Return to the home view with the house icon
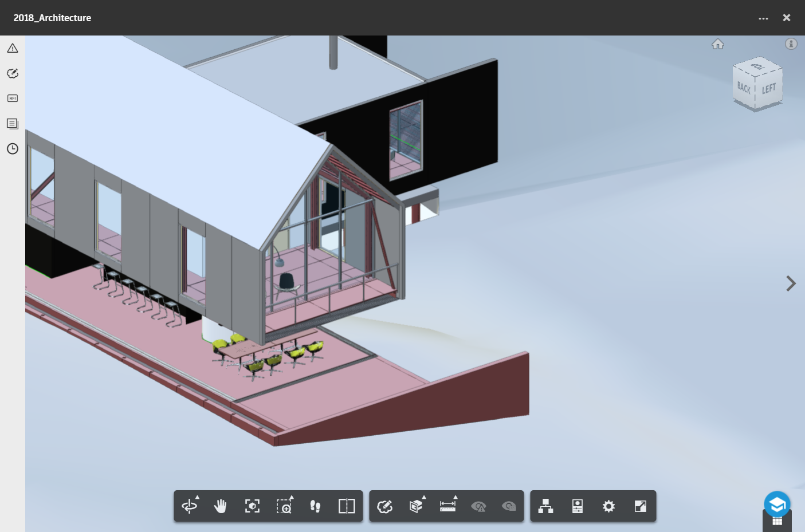Image resolution: width=805 pixels, height=532 pixels. click(x=718, y=44)
